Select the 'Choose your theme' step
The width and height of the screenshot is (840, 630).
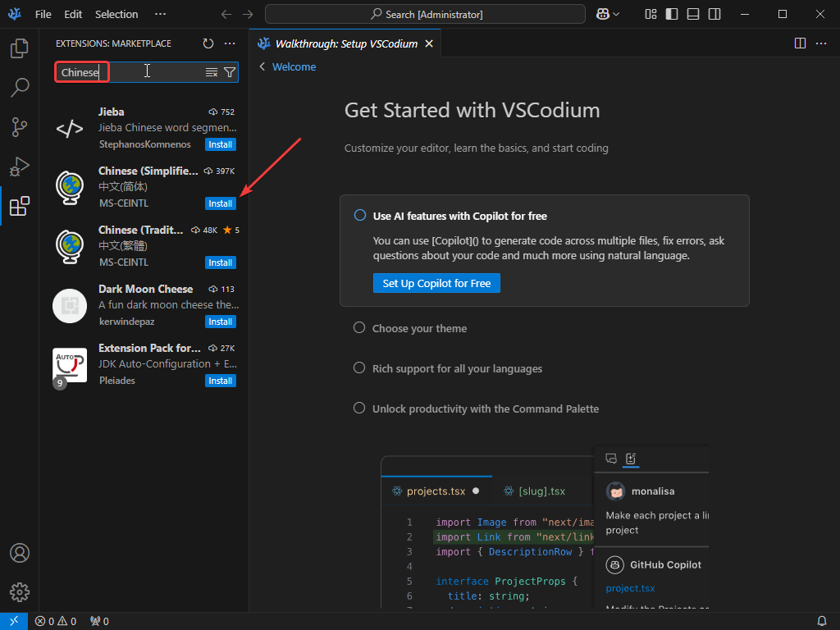point(419,328)
